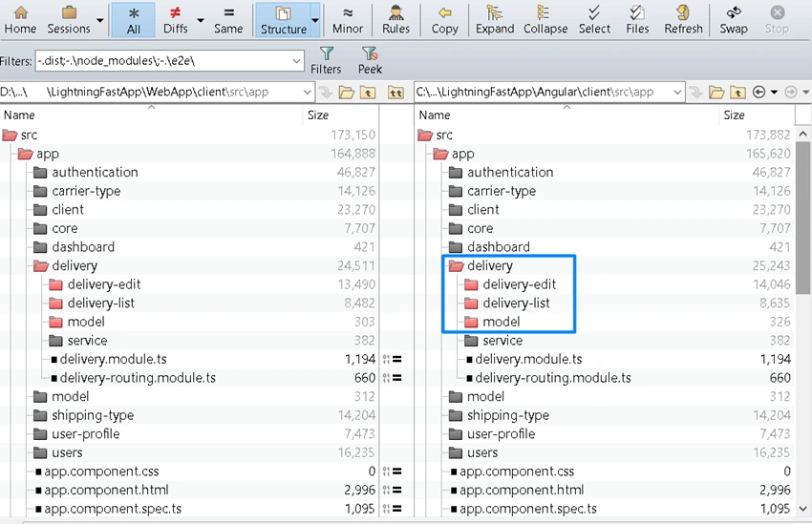Collapse the left pane delivery folder

click(41, 266)
